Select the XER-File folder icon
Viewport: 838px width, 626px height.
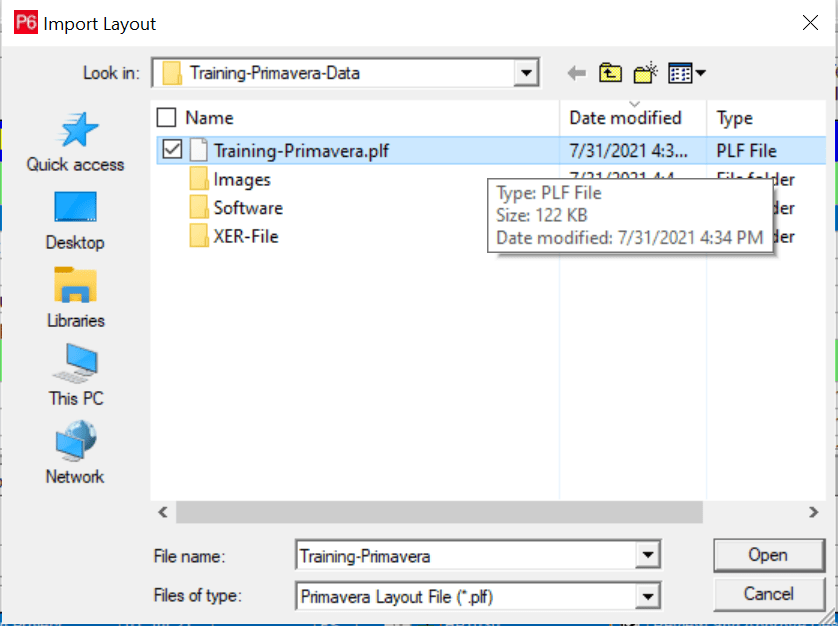199,236
